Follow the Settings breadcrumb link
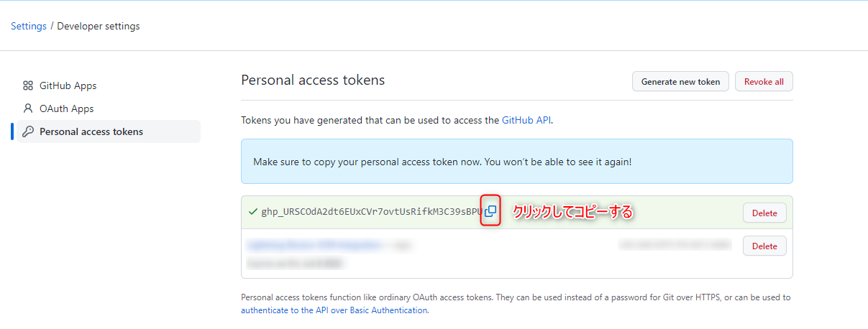 tap(29, 27)
